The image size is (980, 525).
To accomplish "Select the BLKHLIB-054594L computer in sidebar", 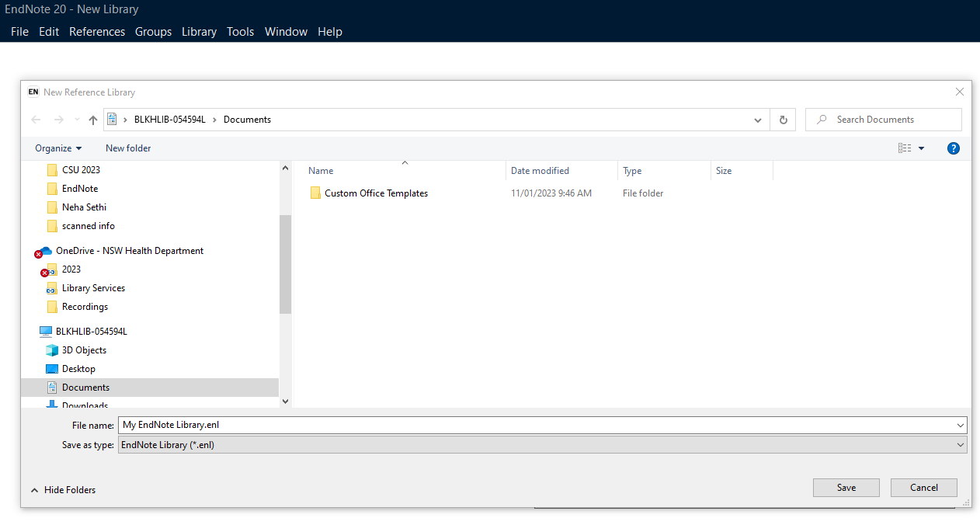I will click(91, 332).
